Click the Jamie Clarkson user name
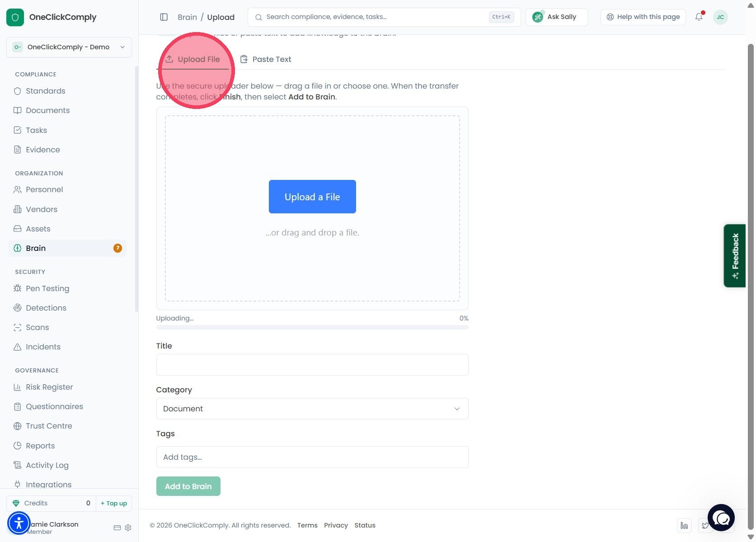Screen dimensions: 756x542 tap(53, 524)
